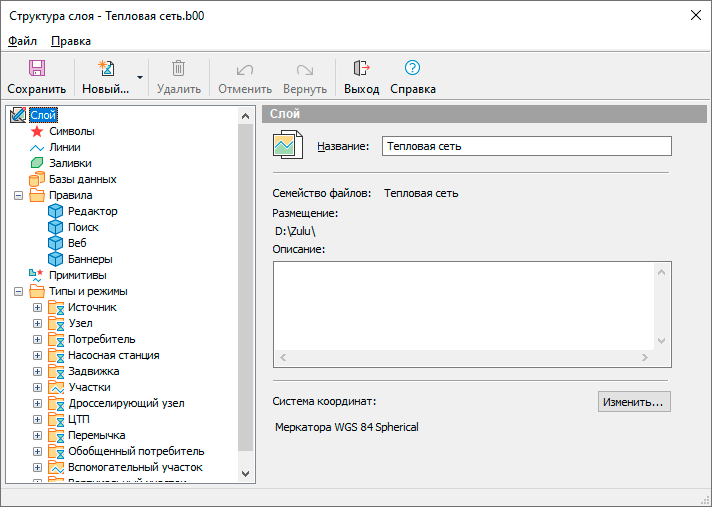Click the Базы данных database icon
Screen dimensions: 712x507
(x=37, y=179)
